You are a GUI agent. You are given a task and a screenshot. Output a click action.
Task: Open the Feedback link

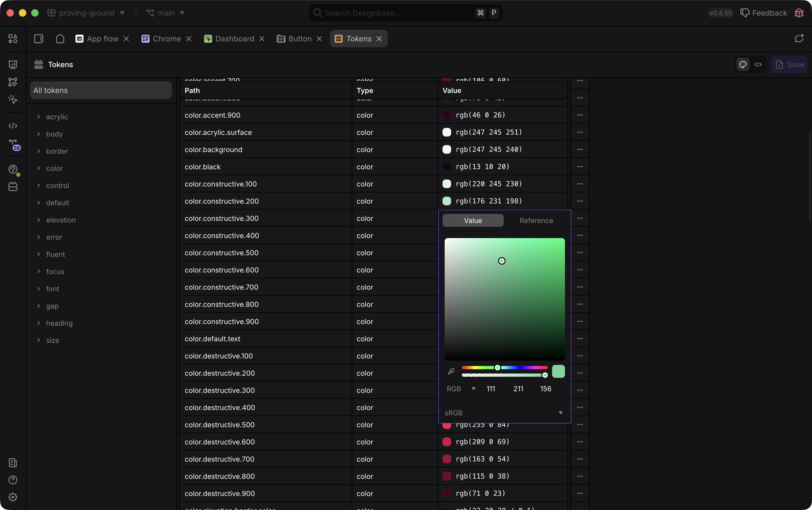coord(764,13)
